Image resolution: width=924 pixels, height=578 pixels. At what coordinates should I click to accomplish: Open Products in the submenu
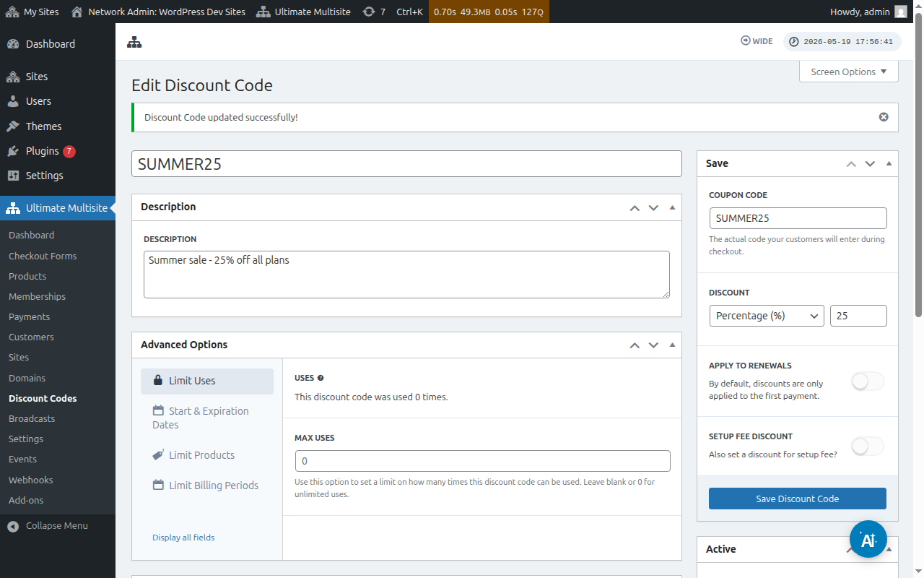tap(27, 276)
